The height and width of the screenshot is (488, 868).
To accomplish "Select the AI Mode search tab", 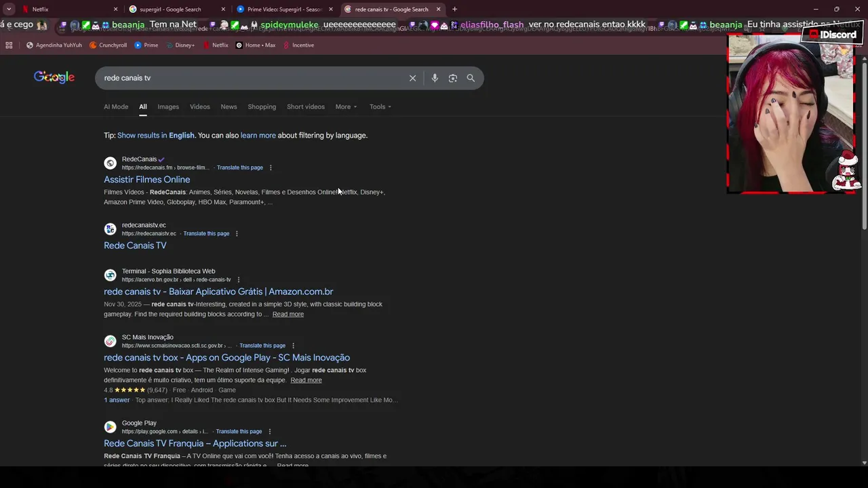I will pyautogui.click(x=116, y=107).
